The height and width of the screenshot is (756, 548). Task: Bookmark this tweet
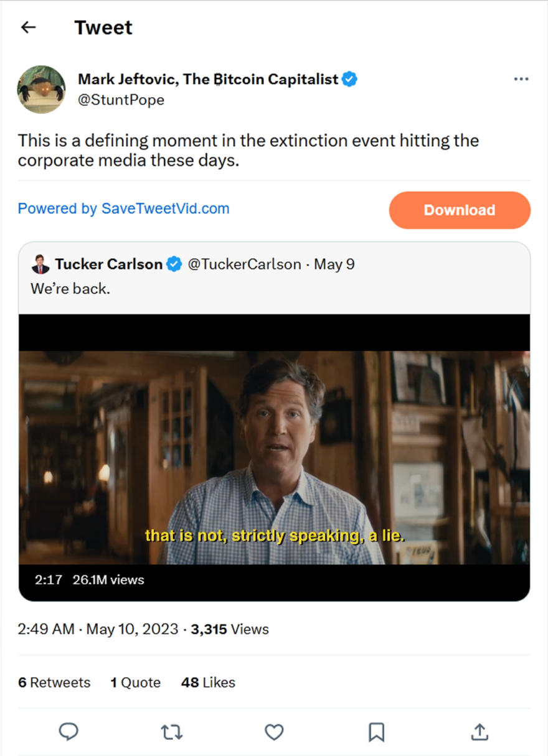[376, 732]
